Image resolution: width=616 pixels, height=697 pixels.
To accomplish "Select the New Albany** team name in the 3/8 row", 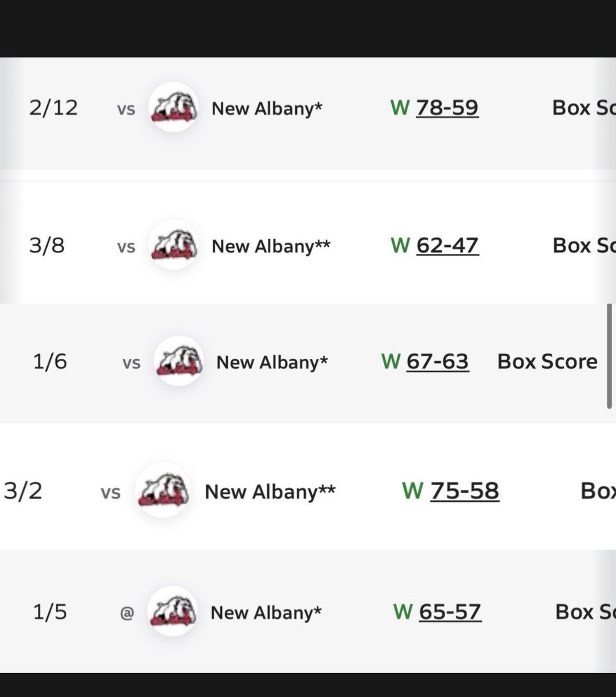I will 271,246.
